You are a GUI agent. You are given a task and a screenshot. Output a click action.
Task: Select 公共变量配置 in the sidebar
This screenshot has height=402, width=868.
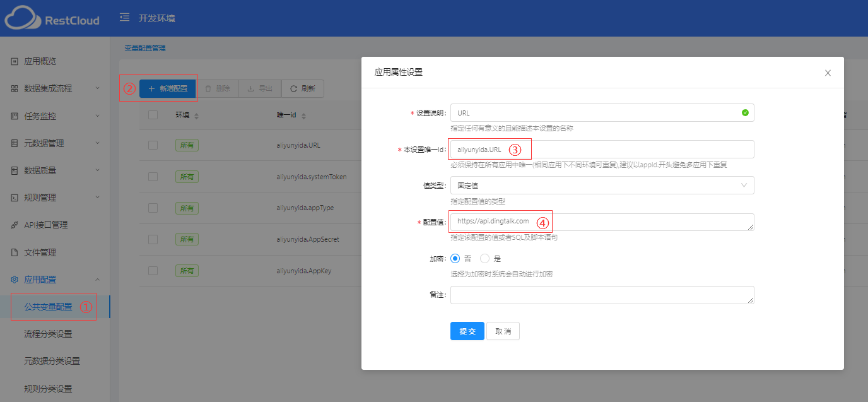(48, 307)
